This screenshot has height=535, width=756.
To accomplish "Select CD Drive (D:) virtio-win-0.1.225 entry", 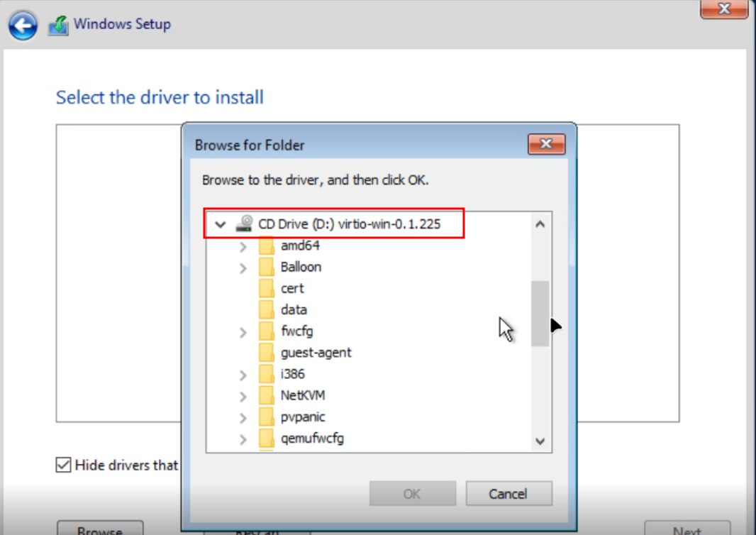I will (x=349, y=224).
